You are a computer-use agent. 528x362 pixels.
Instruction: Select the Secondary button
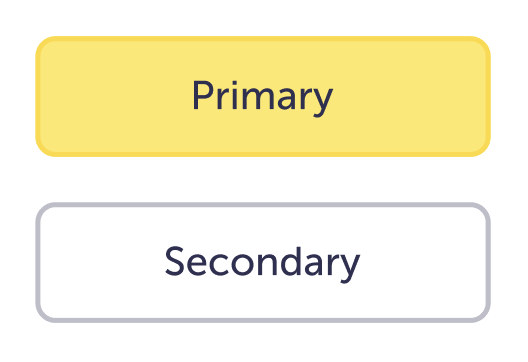tap(263, 262)
